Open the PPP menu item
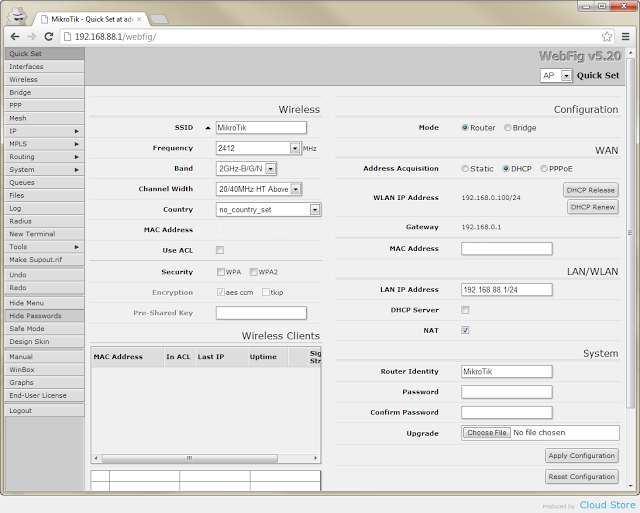 44,105
